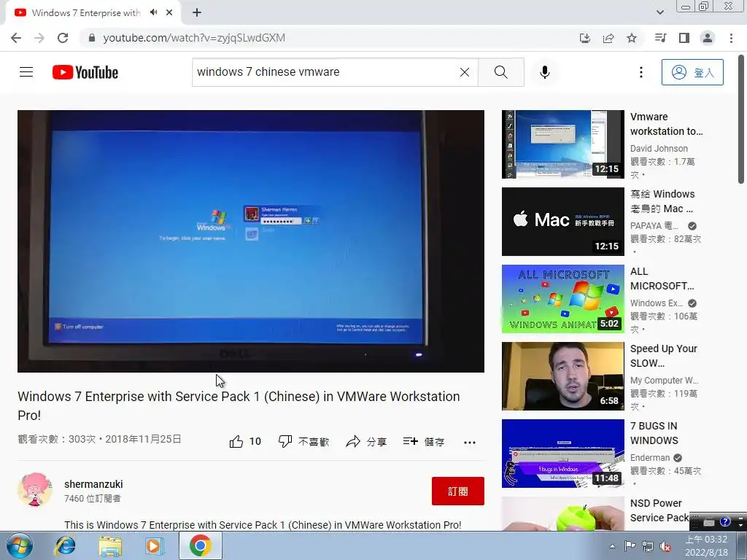Open a new browser tab

tap(197, 12)
